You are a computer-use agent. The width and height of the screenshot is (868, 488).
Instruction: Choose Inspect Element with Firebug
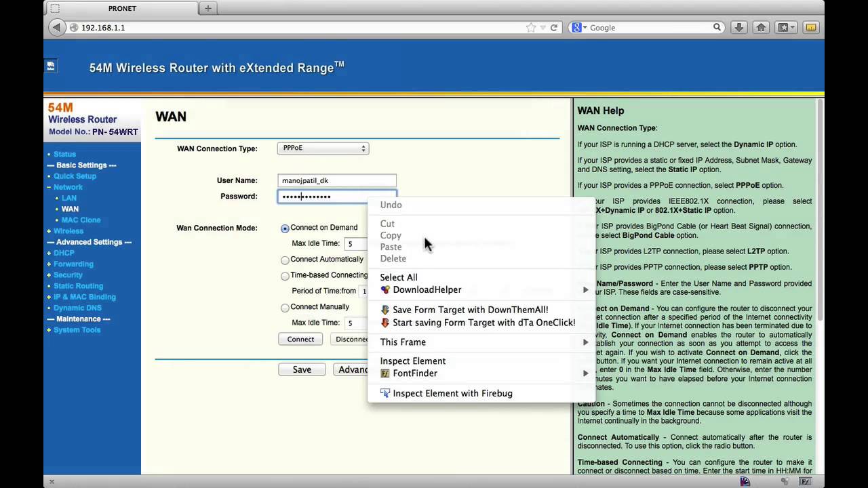(x=452, y=393)
